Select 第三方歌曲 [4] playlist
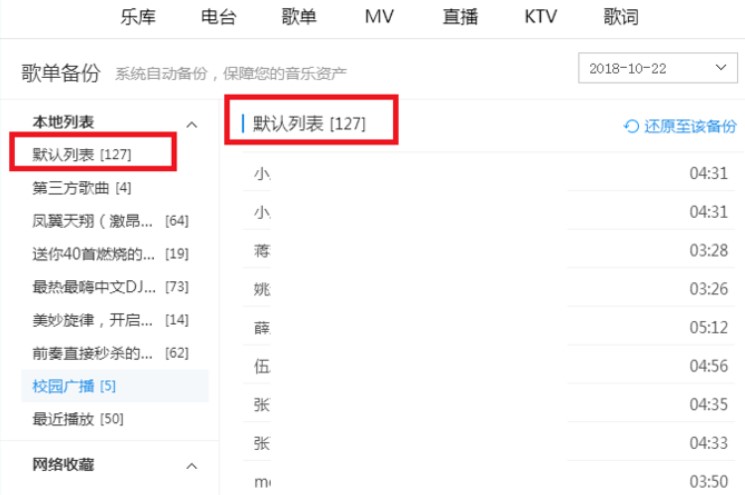 pyautogui.click(x=82, y=188)
